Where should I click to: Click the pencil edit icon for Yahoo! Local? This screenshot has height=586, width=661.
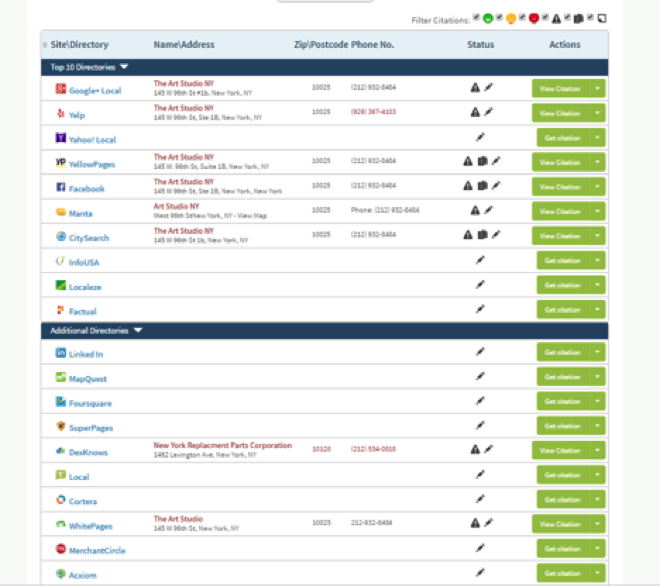(x=481, y=137)
